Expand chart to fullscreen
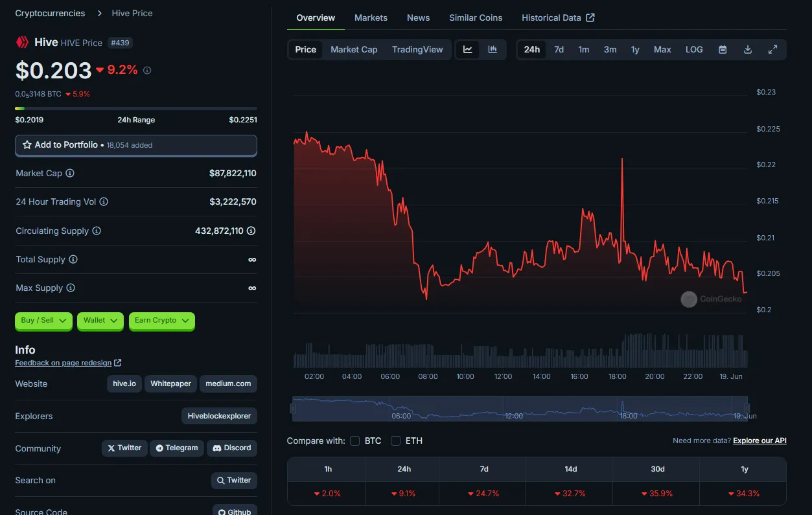 click(772, 49)
